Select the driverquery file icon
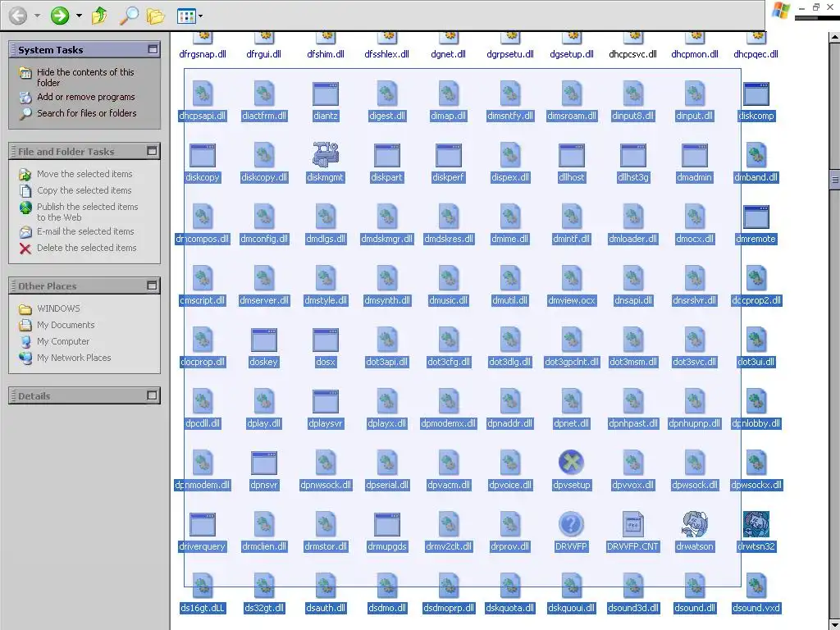The height and width of the screenshot is (630, 840). coord(203,524)
